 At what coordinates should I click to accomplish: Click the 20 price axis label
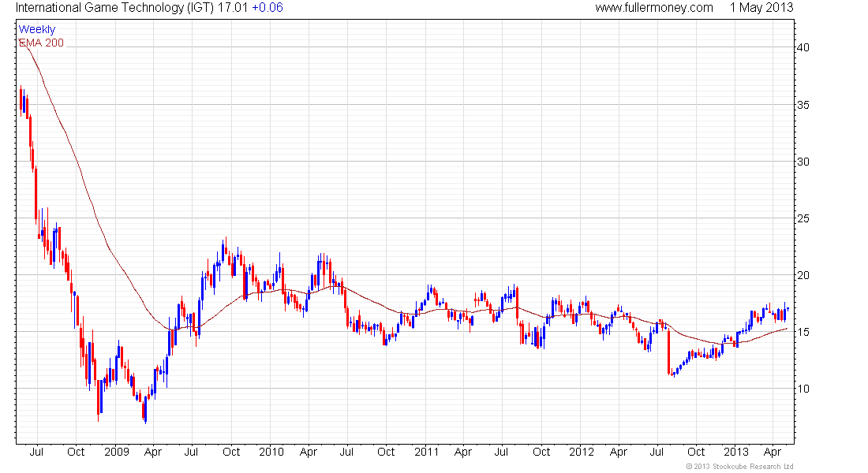pos(803,275)
